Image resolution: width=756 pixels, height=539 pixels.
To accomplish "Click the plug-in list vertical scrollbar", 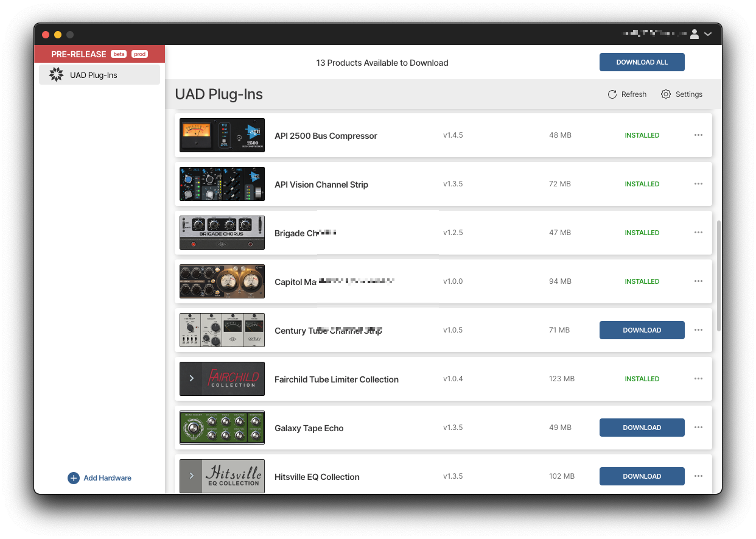I will [718, 275].
